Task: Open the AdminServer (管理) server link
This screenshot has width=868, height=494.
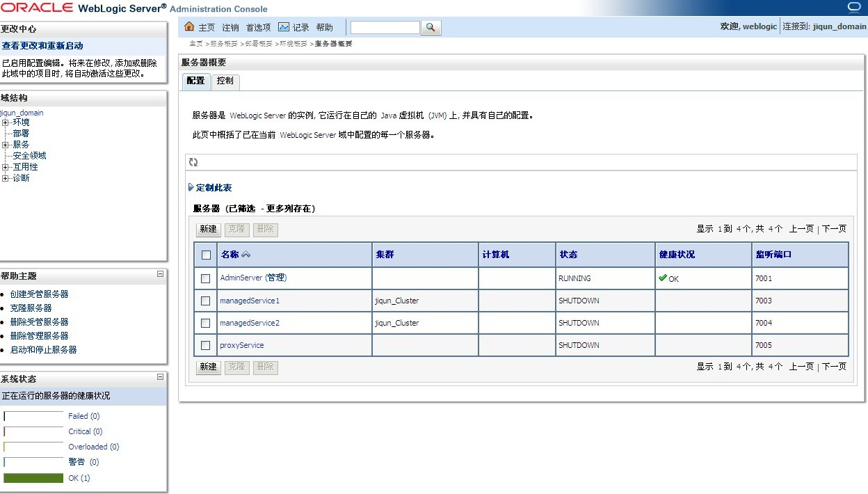Action: pos(253,278)
